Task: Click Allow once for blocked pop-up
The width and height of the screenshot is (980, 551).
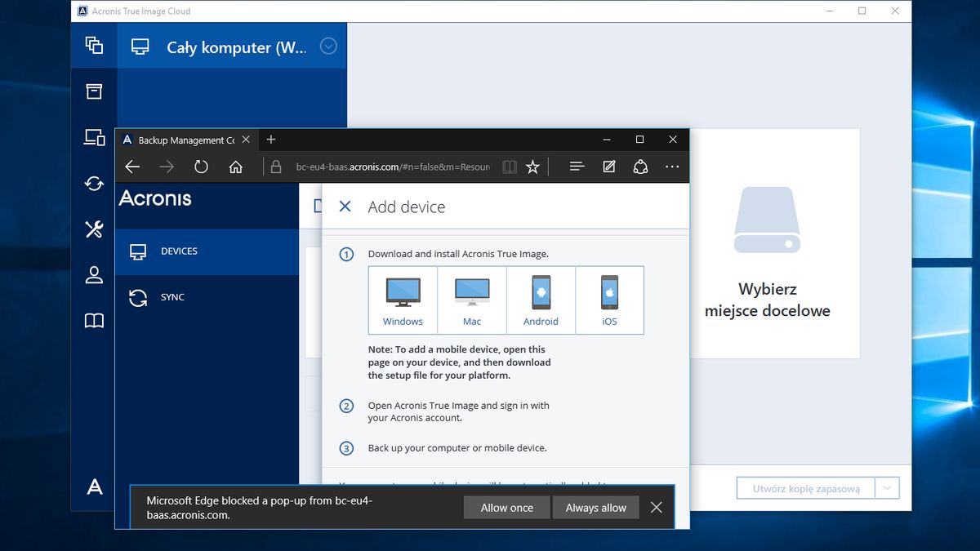Action: [x=506, y=508]
